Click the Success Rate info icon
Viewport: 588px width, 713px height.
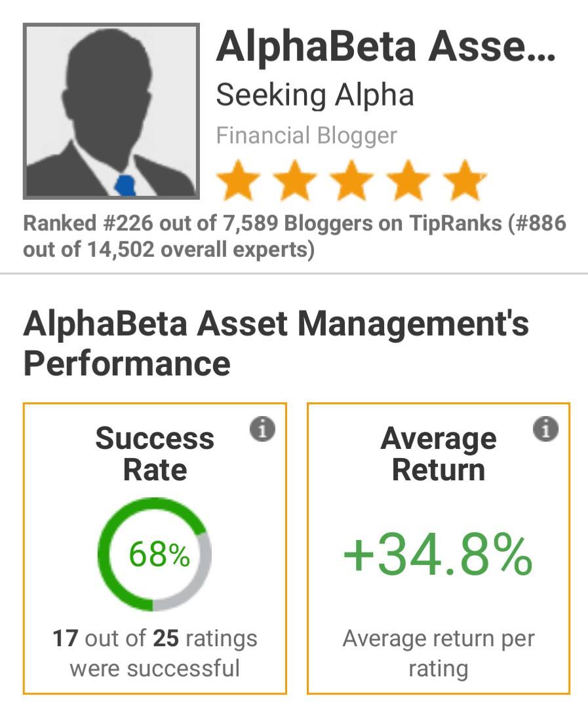pos(262,429)
